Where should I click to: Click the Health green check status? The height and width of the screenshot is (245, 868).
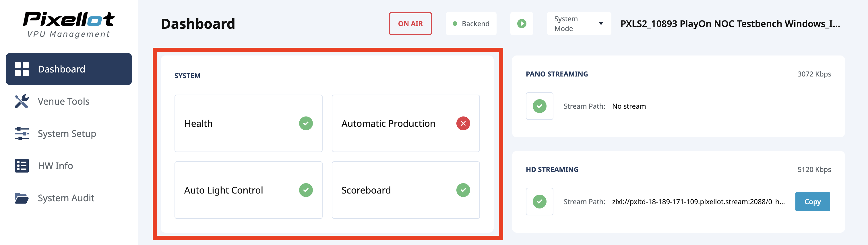[306, 124]
